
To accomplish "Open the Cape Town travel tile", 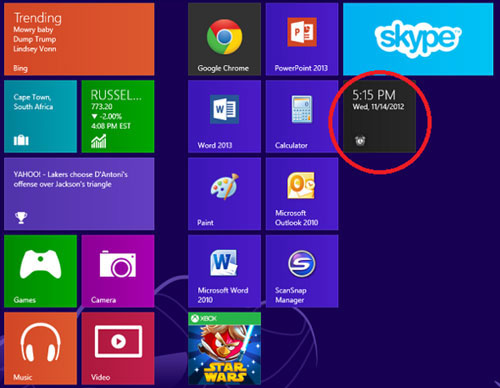I will [x=40, y=116].
